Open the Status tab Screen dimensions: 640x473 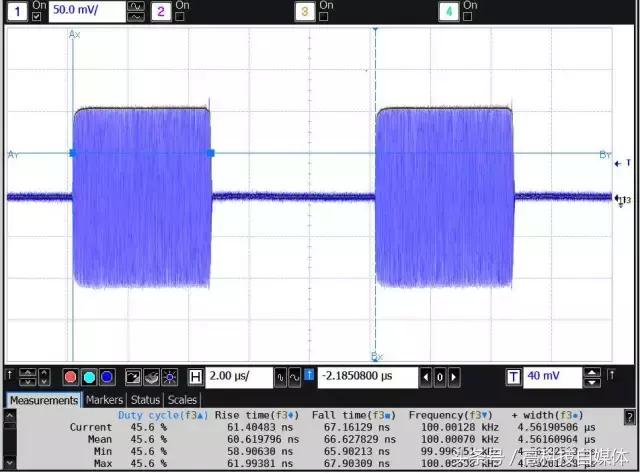coord(145,400)
